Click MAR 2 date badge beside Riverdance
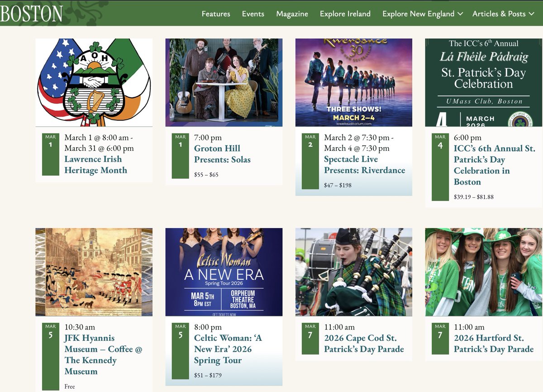 click(310, 161)
